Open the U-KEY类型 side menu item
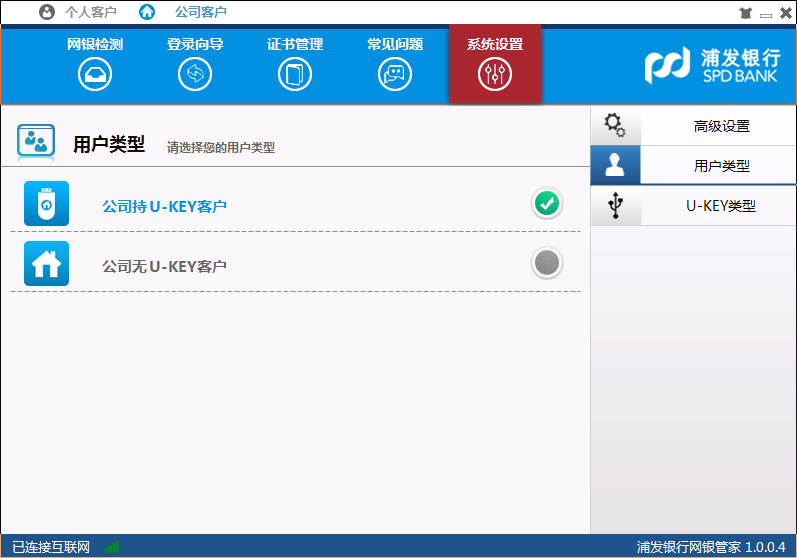The width and height of the screenshot is (797, 558). click(720, 206)
